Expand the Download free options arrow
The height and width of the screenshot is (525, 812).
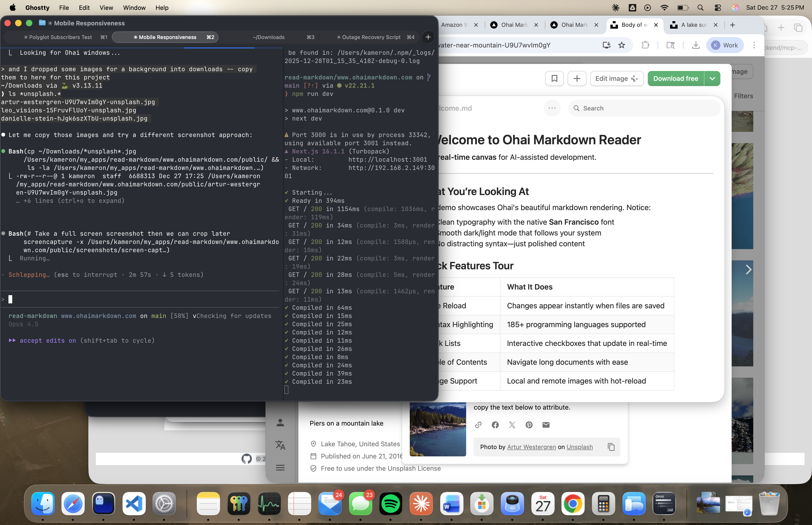point(712,79)
